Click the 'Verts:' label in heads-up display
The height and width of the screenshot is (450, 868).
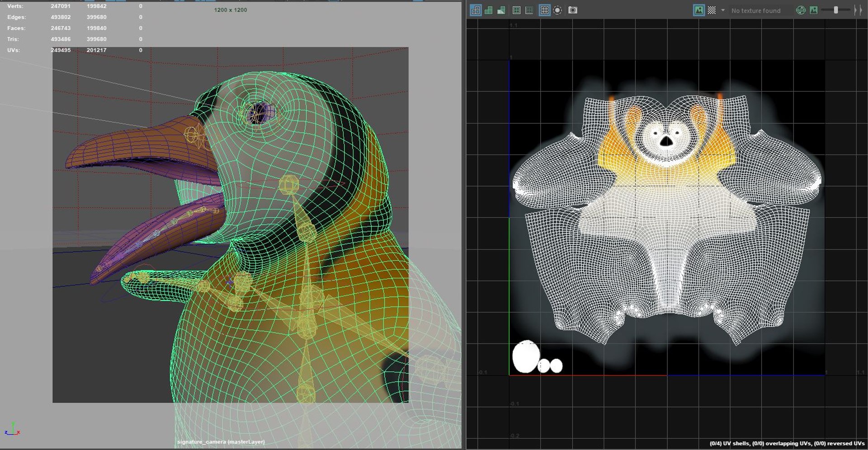[x=15, y=6]
